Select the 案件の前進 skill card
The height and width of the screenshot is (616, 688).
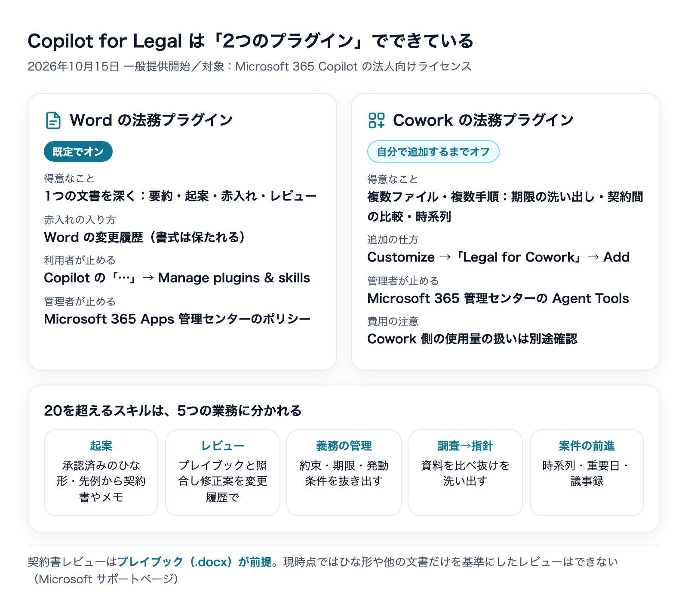(587, 472)
